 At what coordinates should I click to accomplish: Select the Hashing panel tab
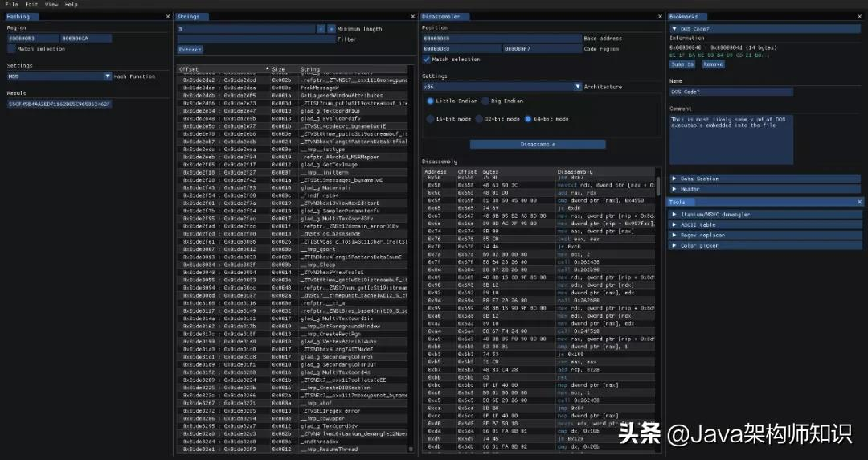(x=21, y=17)
